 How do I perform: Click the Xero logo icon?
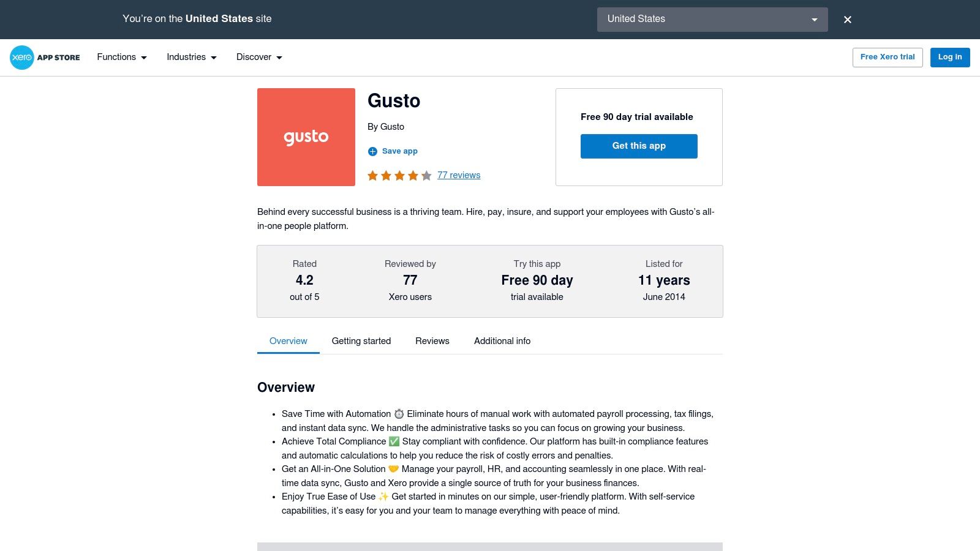pos(22,58)
